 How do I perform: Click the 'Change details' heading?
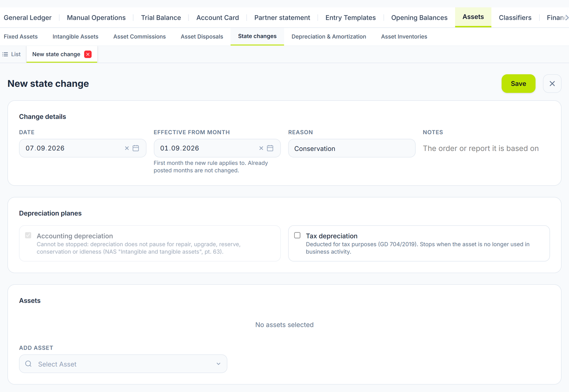[x=42, y=117]
